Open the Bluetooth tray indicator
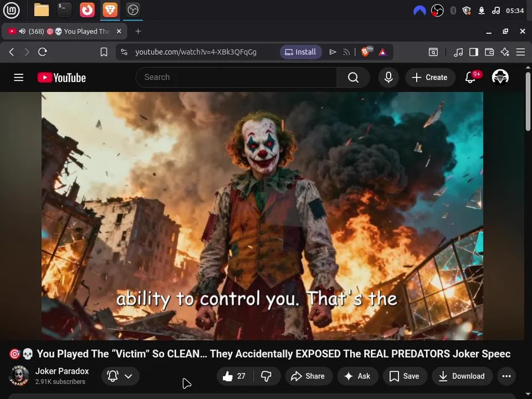Image resolution: width=532 pixels, height=399 pixels. [x=453, y=11]
